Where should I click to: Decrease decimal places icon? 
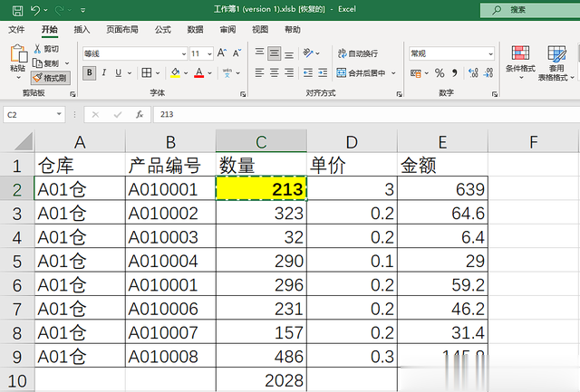point(488,73)
